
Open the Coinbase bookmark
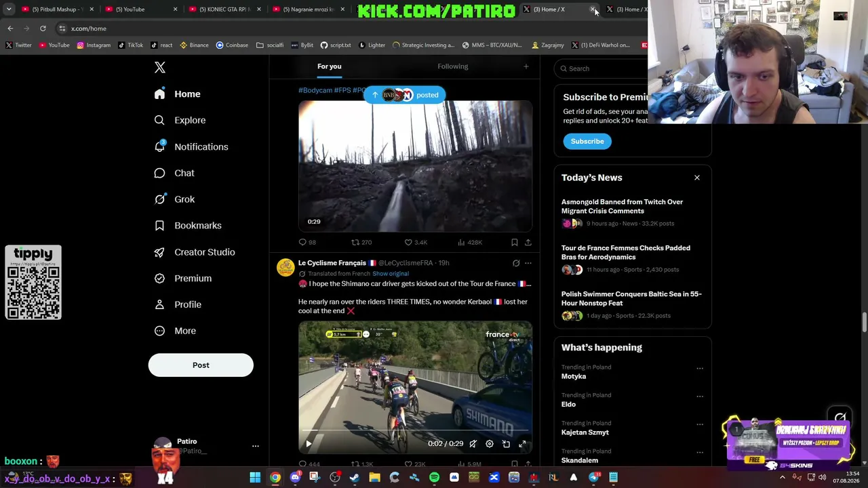point(232,45)
